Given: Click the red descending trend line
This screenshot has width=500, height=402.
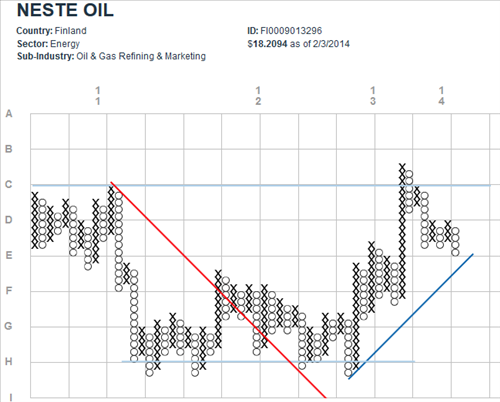Looking at the screenshot, I should 218,290.
